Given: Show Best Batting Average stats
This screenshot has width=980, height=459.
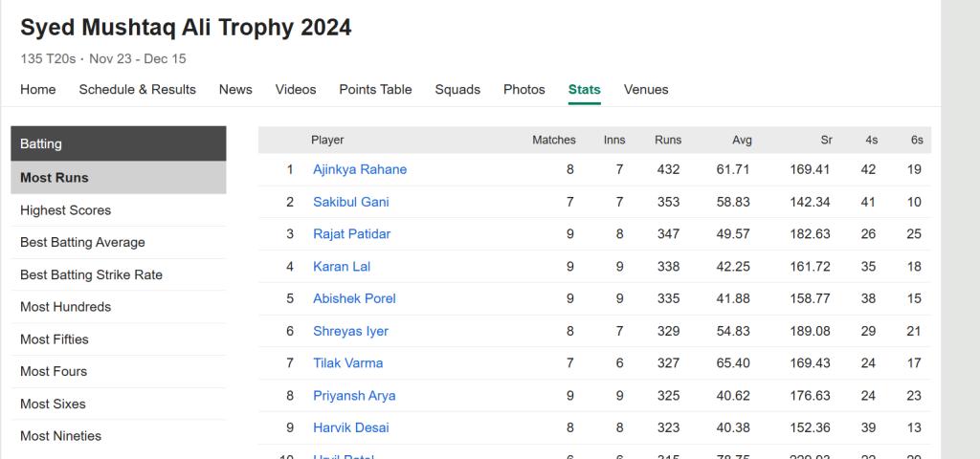Looking at the screenshot, I should tap(118, 242).
